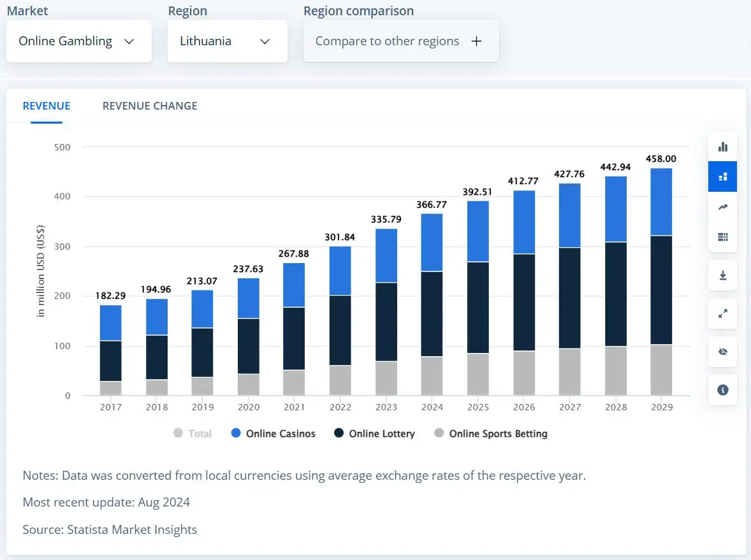
Task: Toggle the Total series in legend
Action: click(193, 434)
